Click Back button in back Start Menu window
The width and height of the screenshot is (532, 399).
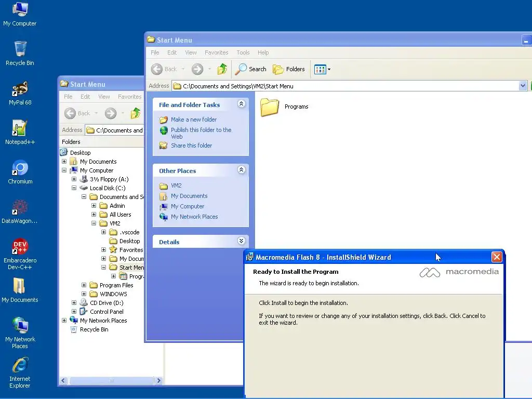[77, 113]
